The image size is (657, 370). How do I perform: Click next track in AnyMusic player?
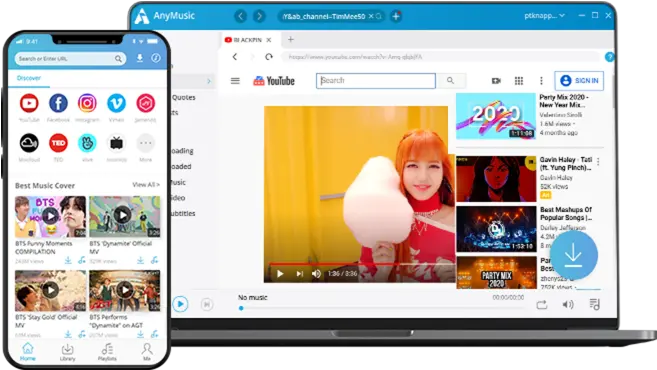(207, 304)
